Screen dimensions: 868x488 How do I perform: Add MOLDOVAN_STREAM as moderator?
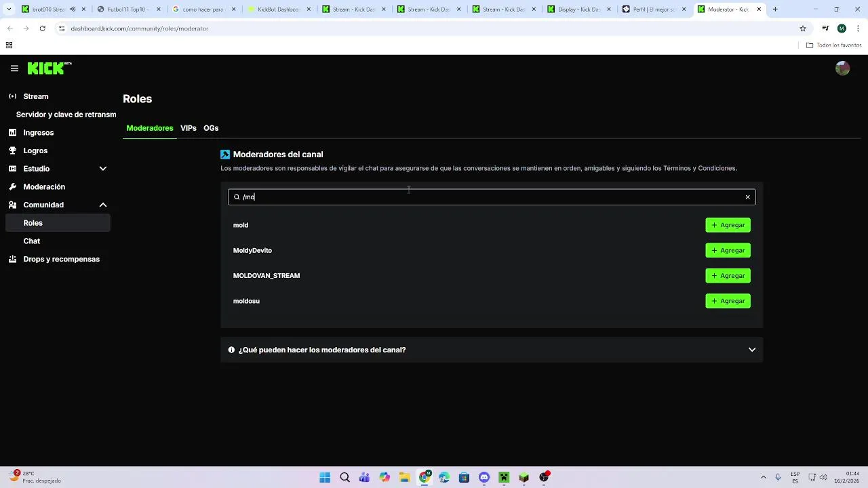coord(728,276)
